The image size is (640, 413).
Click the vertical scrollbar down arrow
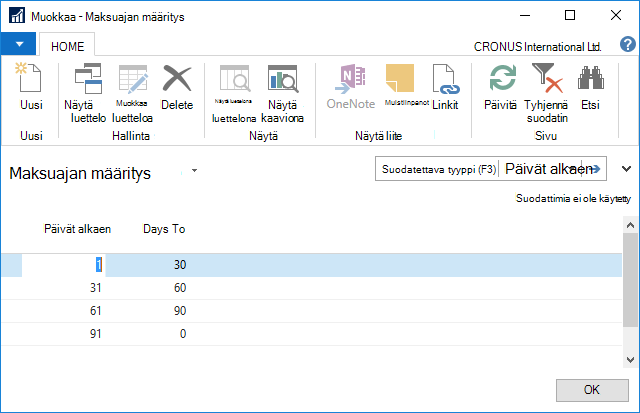click(x=630, y=360)
